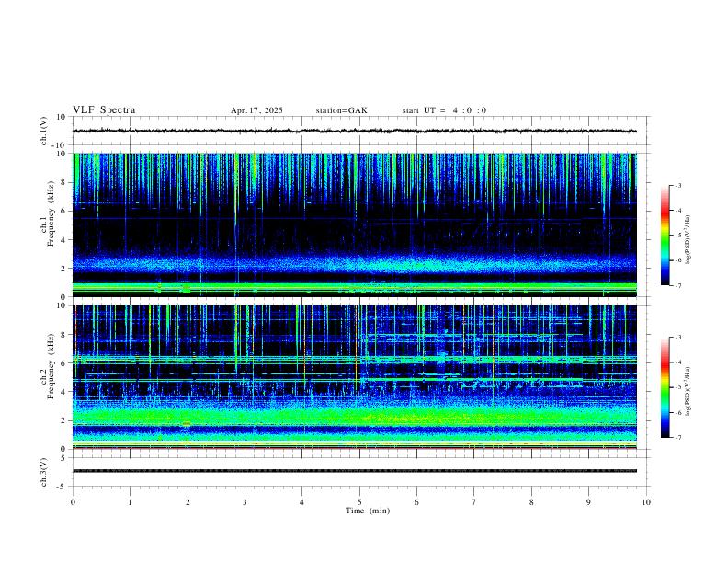This screenshot has height=563, width=728.
Task: Click the "-5" tick on ch.3(V) axis
Action: pyautogui.click(x=62, y=487)
